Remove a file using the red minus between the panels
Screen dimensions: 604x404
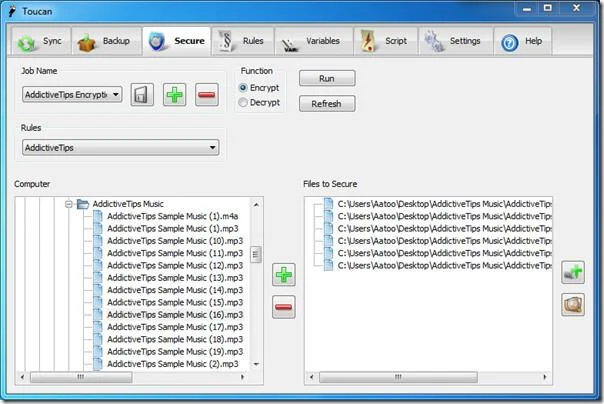pos(284,307)
